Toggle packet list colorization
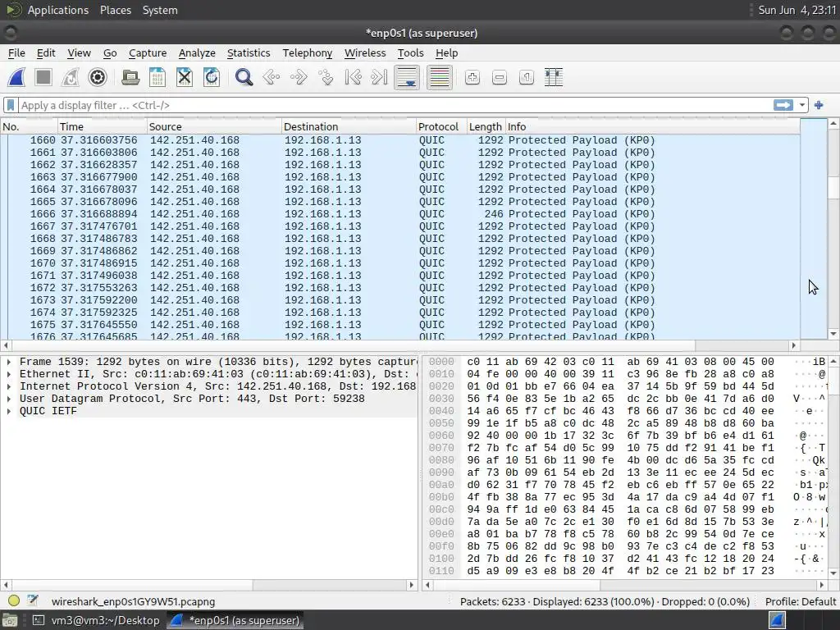Screen dimensions: 840x630 click(x=440, y=77)
